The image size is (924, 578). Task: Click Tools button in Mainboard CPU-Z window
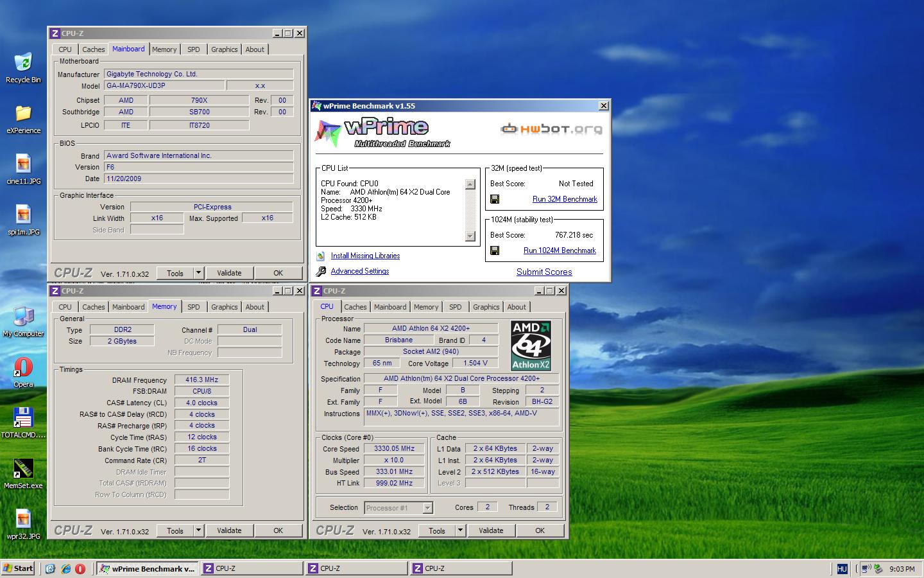[x=175, y=273]
